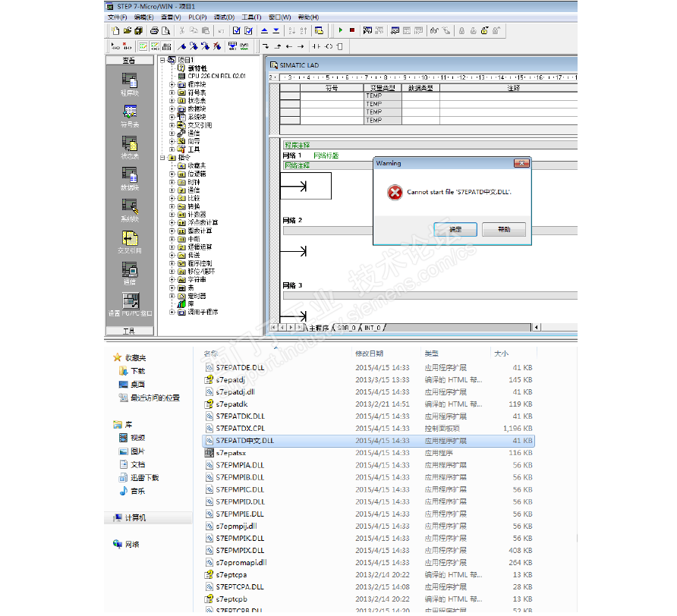This screenshot has width=677, height=616.
Task: Collapse the 项目1 root node
Action: pos(162,60)
